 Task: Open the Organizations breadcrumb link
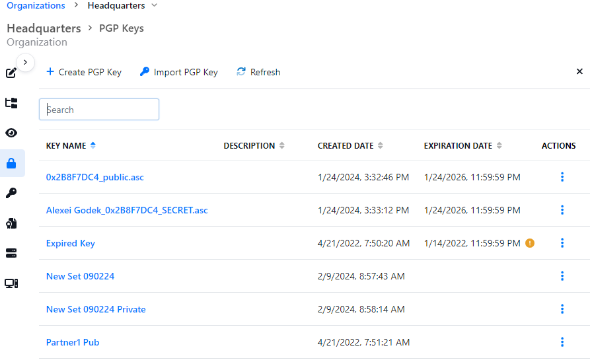tap(36, 6)
